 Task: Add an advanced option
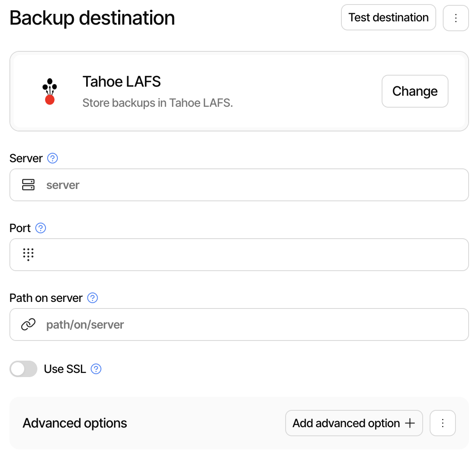click(354, 423)
